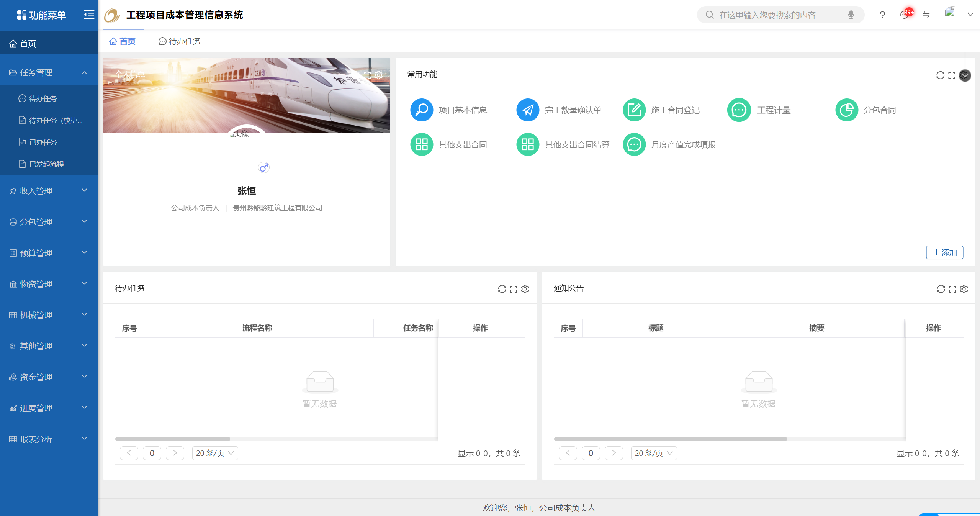Open page size dropdown in 待办任务 table
The width and height of the screenshot is (980, 516).
(x=215, y=453)
